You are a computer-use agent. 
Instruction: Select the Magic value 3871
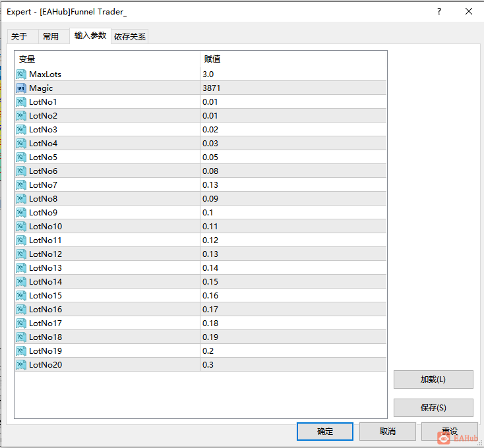click(212, 88)
